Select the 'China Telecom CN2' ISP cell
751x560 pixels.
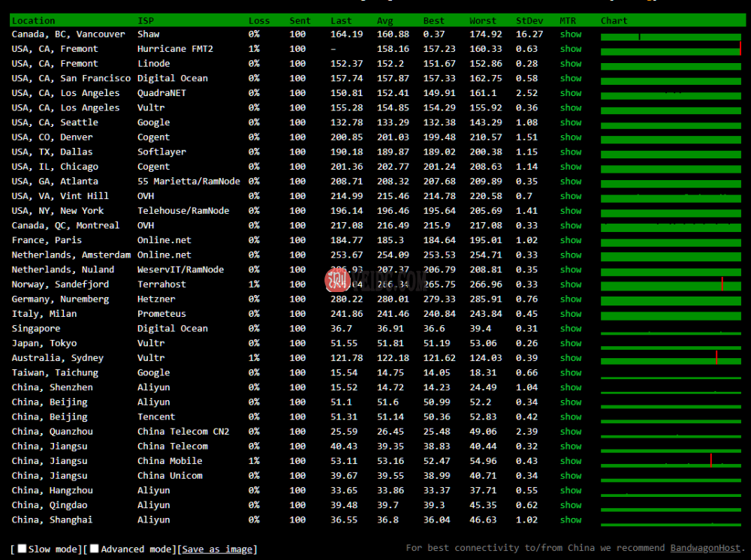(x=183, y=431)
